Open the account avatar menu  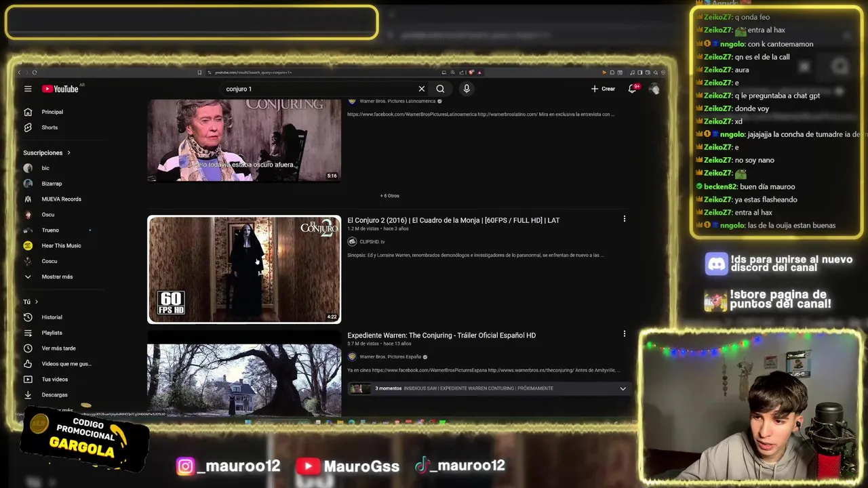click(x=654, y=89)
